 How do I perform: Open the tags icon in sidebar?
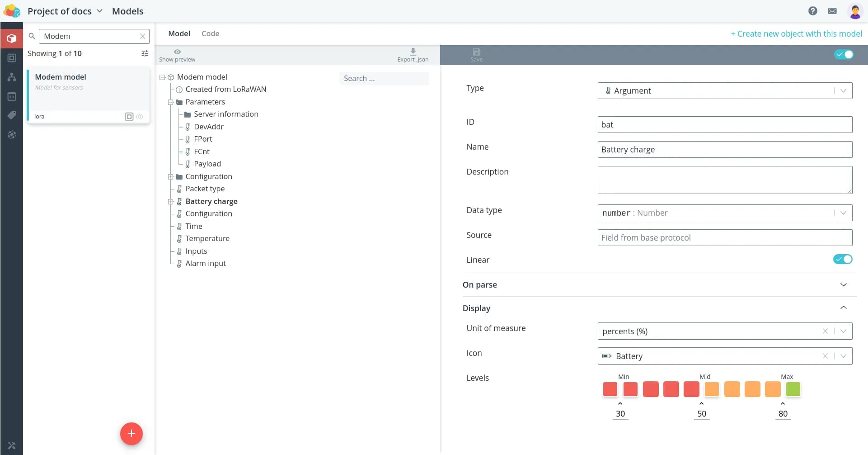coord(12,115)
